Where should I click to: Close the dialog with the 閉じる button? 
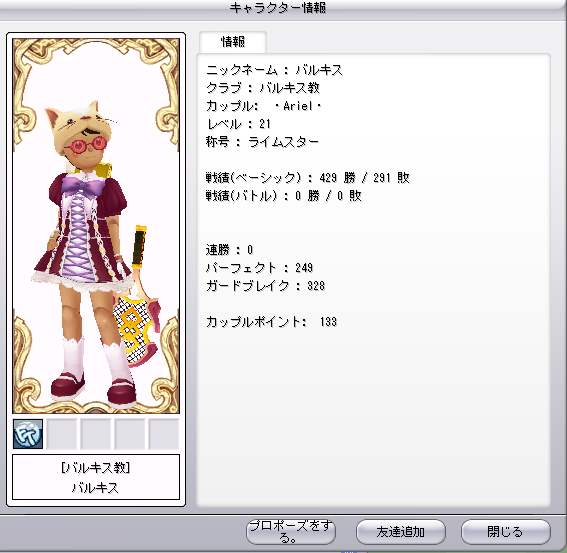click(506, 532)
